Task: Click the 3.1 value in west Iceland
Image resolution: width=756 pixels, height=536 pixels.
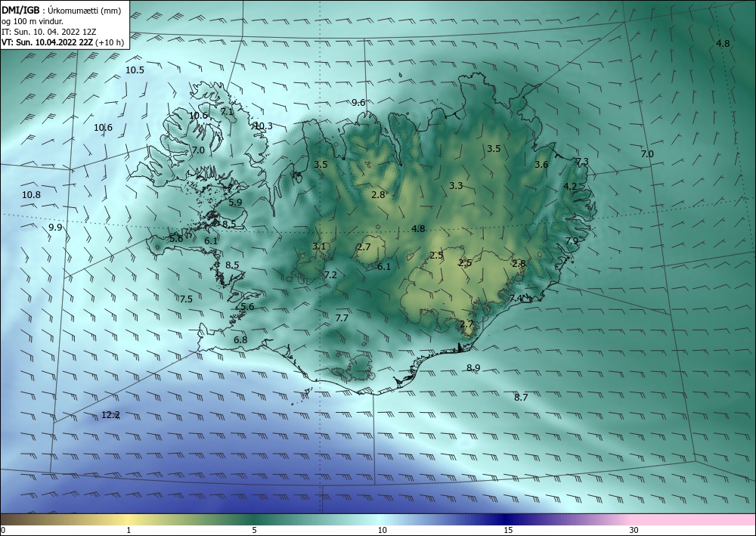Action: click(x=319, y=246)
